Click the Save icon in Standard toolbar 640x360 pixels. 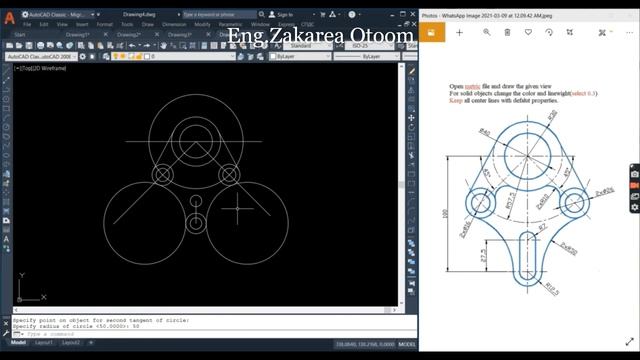click(29, 46)
